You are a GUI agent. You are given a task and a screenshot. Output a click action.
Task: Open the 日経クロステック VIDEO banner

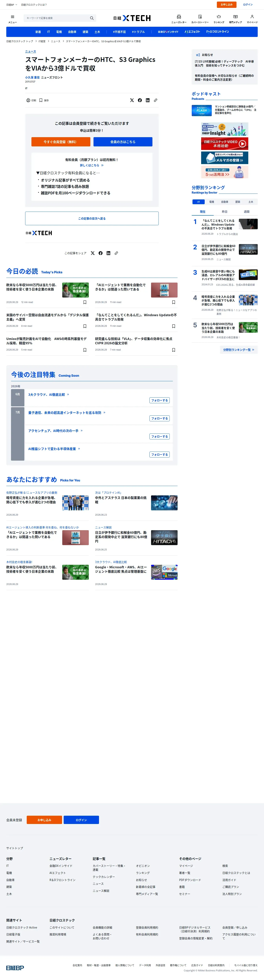pos(225,144)
